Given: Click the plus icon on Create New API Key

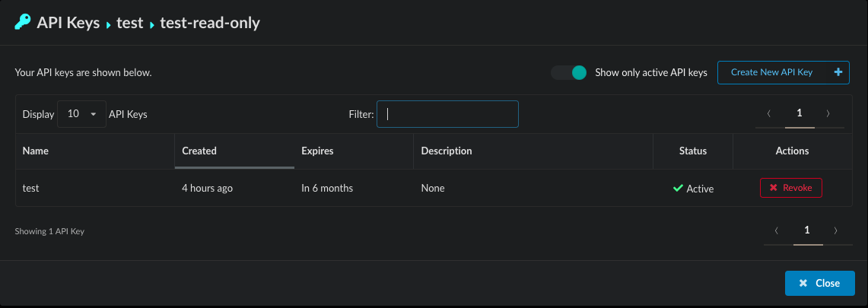Looking at the screenshot, I should (838, 72).
